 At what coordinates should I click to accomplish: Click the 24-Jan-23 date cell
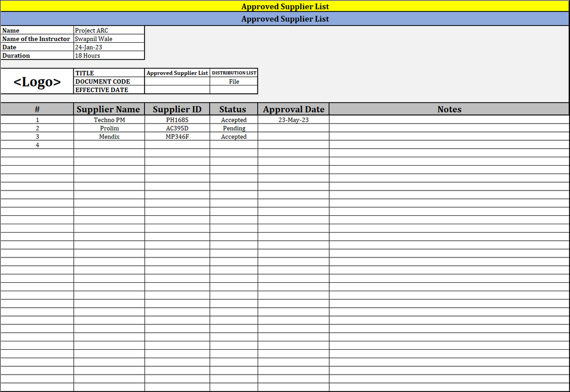[109, 47]
